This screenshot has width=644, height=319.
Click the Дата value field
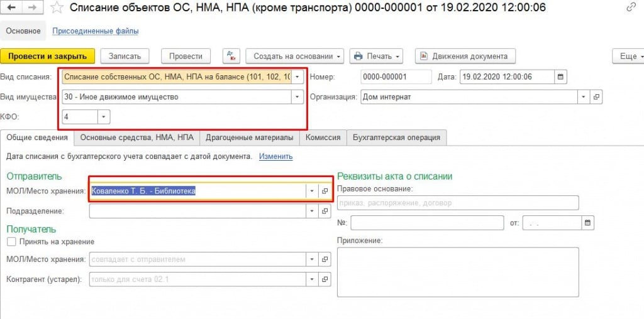[x=508, y=77]
